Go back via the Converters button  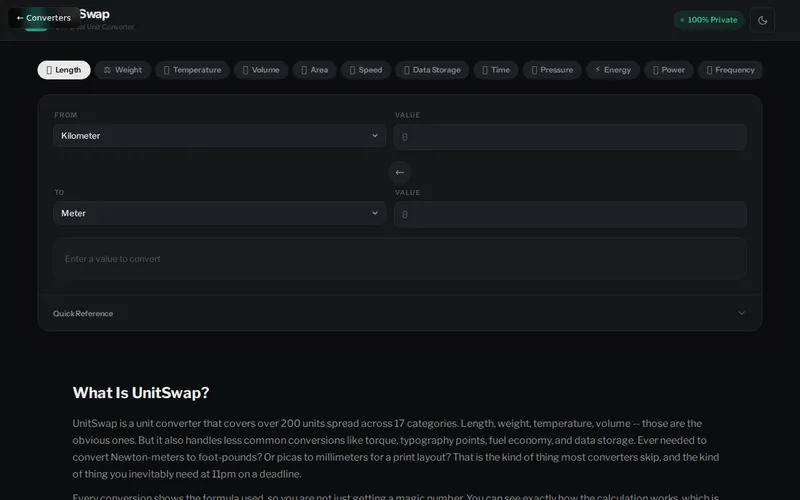pos(43,18)
